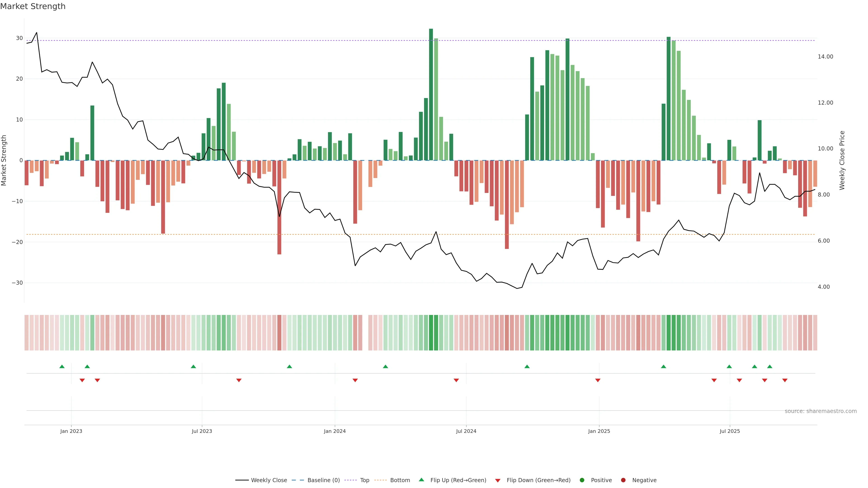Click the tallest dark green bar above 30
Screen dimensions: 868x488
431,94
